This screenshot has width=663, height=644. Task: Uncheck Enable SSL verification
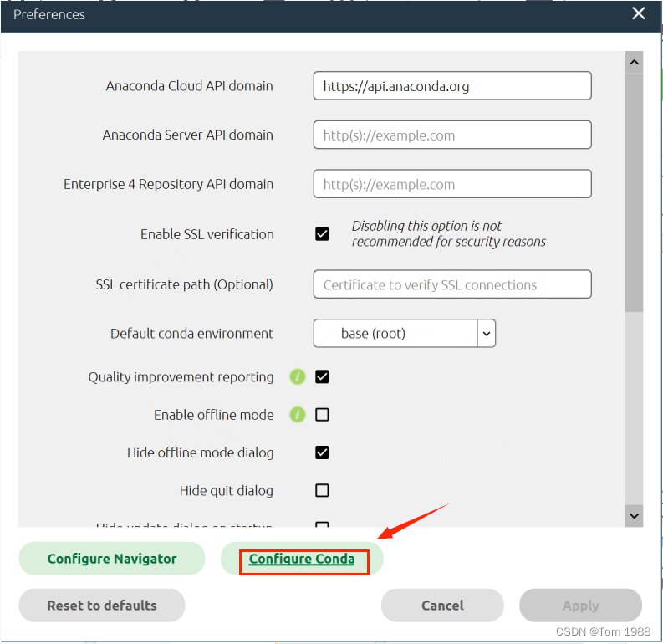click(322, 234)
